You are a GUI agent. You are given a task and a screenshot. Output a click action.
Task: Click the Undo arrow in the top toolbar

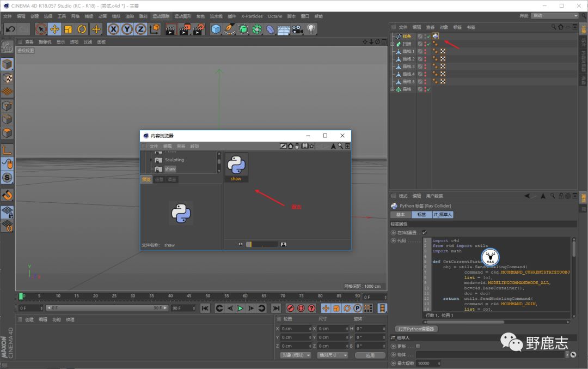(10, 29)
